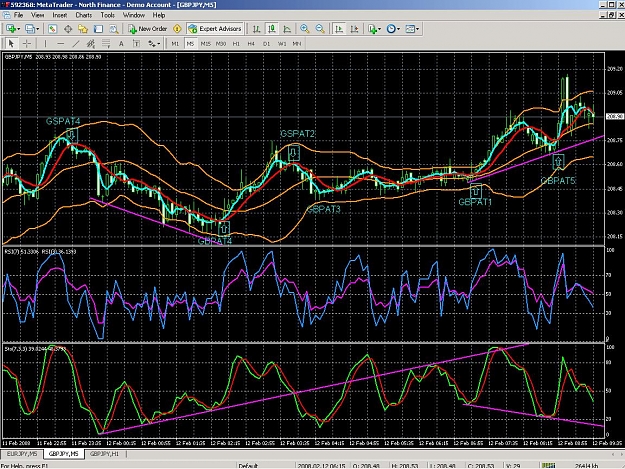Select the Horizontal Line drawing tool
The width and height of the screenshot is (625, 469).
(60, 43)
